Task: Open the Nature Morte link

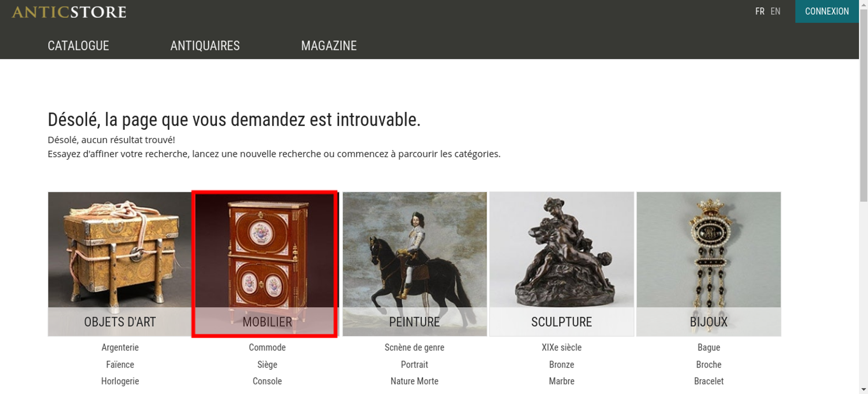Action: (414, 381)
